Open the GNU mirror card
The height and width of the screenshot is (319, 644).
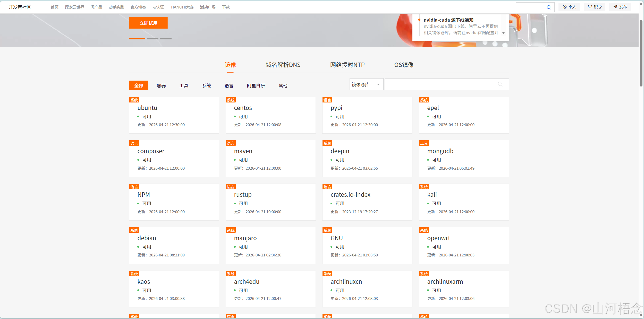click(367, 246)
